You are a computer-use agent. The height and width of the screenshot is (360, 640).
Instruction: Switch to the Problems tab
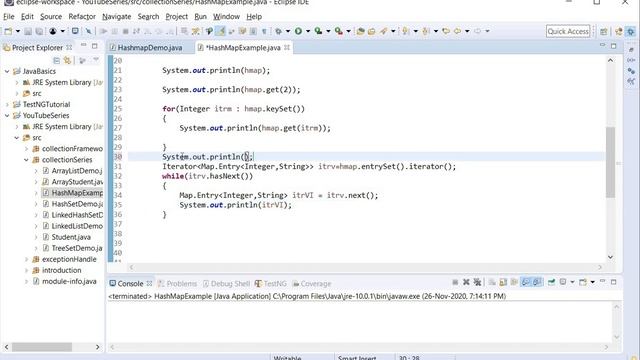(x=177, y=284)
